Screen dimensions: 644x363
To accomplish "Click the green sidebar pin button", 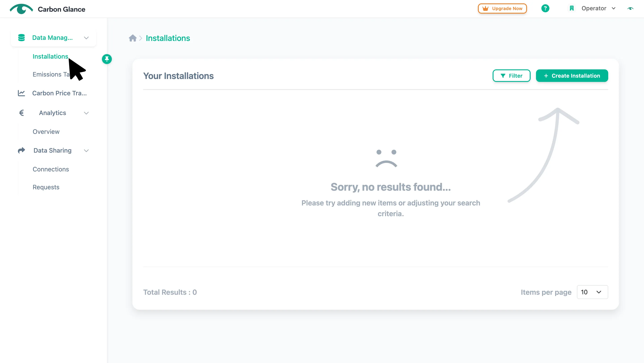I will tap(107, 59).
